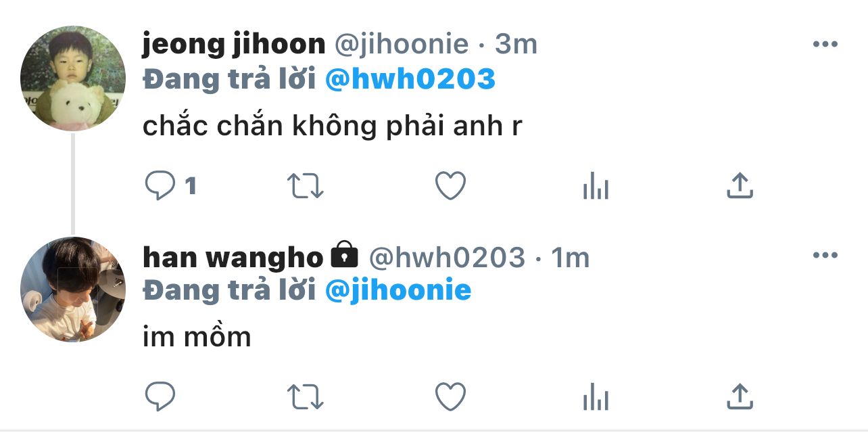This screenshot has width=868, height=437.
Task: Open the @hwh0203 mention link
Action: [x=410, y=79]
